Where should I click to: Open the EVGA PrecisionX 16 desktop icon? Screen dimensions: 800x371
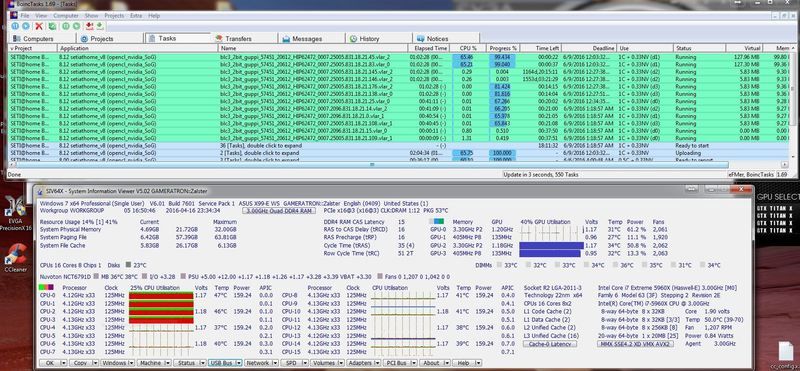tap(15, 214)
